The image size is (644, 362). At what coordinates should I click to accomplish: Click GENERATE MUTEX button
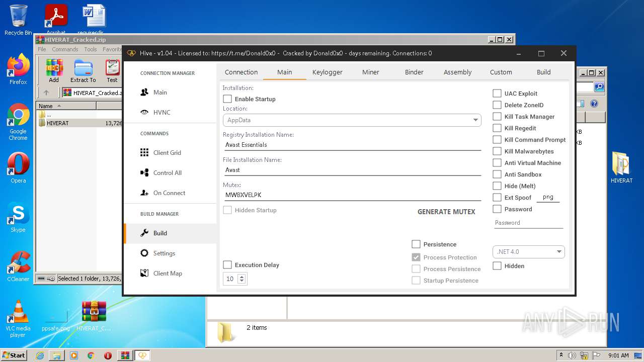(446, 212)
